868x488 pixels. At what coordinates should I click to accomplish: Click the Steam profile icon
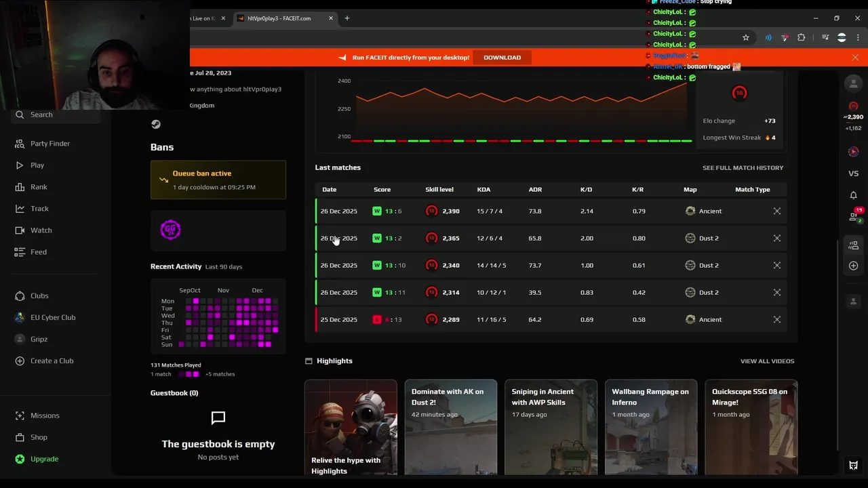(x=156, y=124)
